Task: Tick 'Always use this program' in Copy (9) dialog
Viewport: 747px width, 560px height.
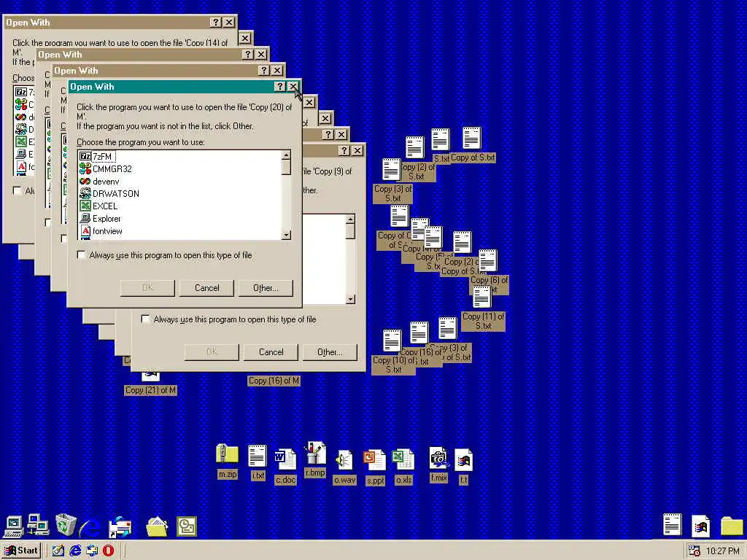Action: (x=145, y=319)
